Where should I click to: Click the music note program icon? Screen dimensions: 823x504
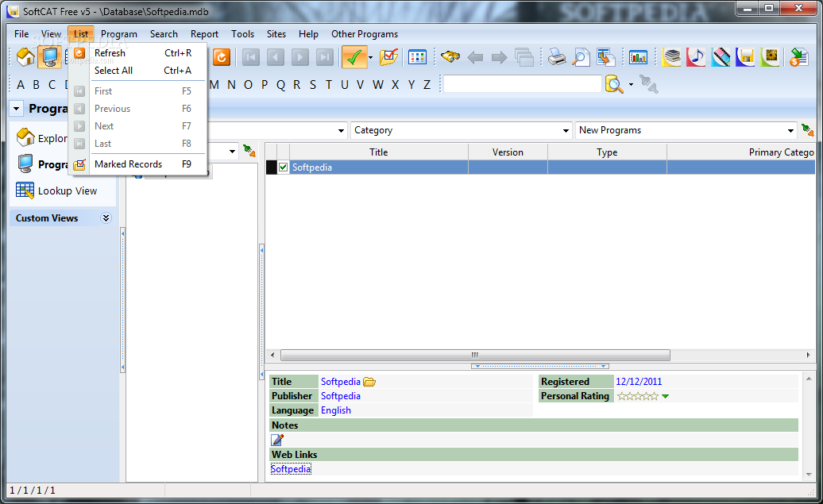(x=695, y=57)
